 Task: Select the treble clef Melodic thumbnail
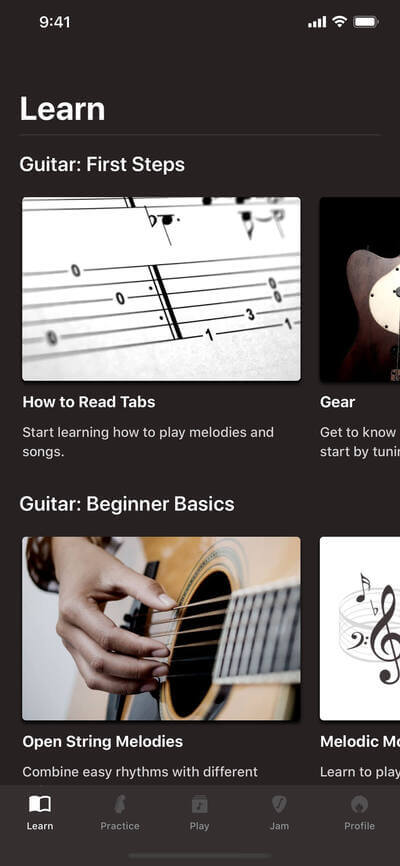(x=360, y=629)
